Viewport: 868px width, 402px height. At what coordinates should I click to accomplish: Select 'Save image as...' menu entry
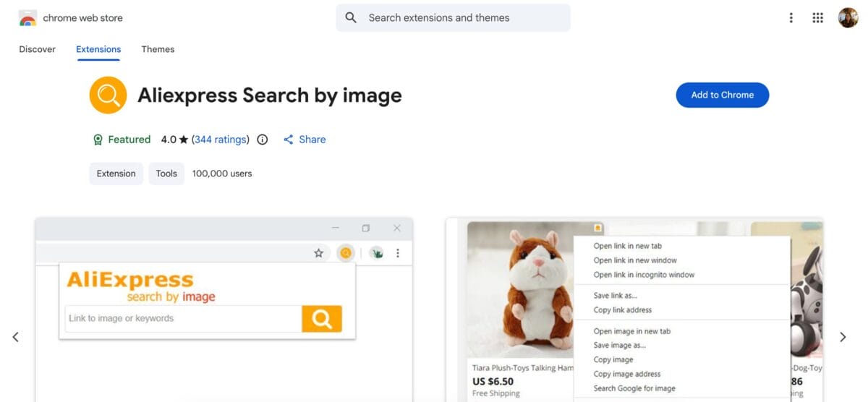point(620,346)
